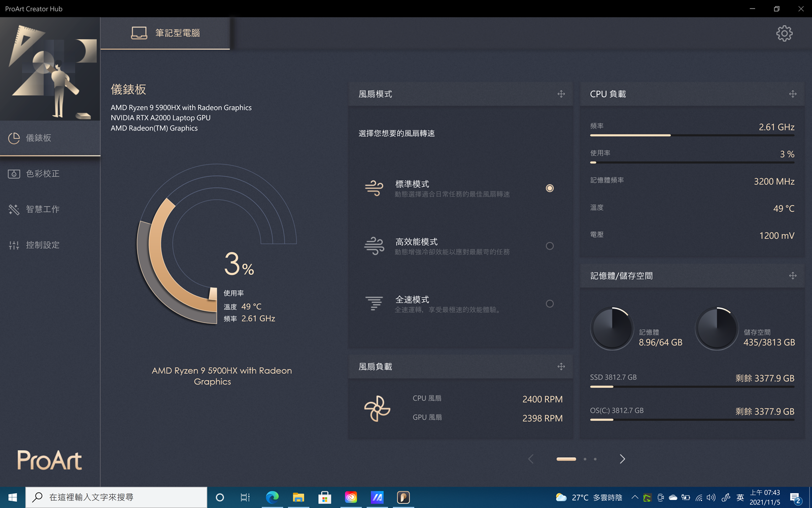Screen dimensions: 812x508
Task: Click the move handle on 風扇模式 panel
Action: [x=561, y=94]
